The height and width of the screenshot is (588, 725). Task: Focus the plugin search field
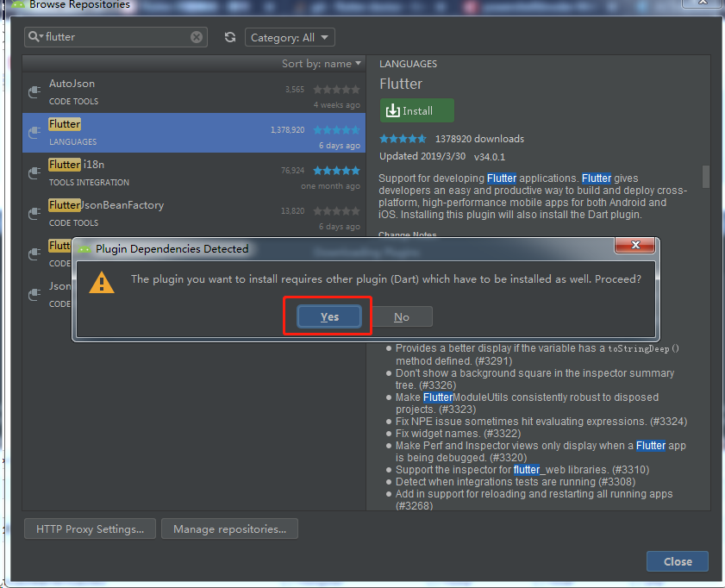tap(116, 37)
